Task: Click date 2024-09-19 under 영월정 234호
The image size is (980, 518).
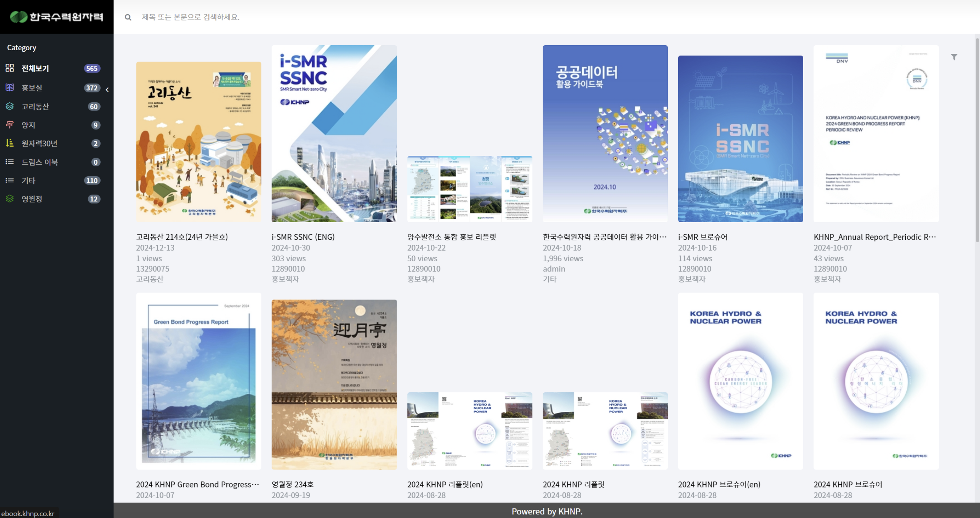Action: tap(291, 495)
